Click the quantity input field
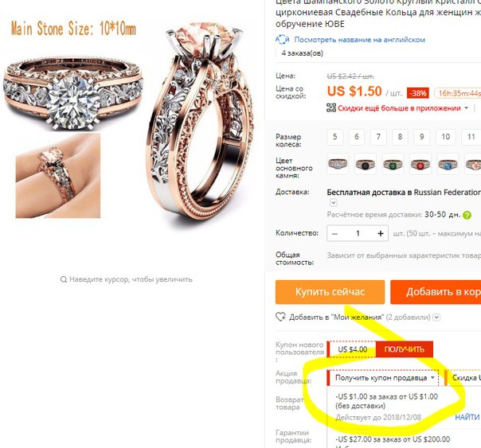 pos(358,233)
